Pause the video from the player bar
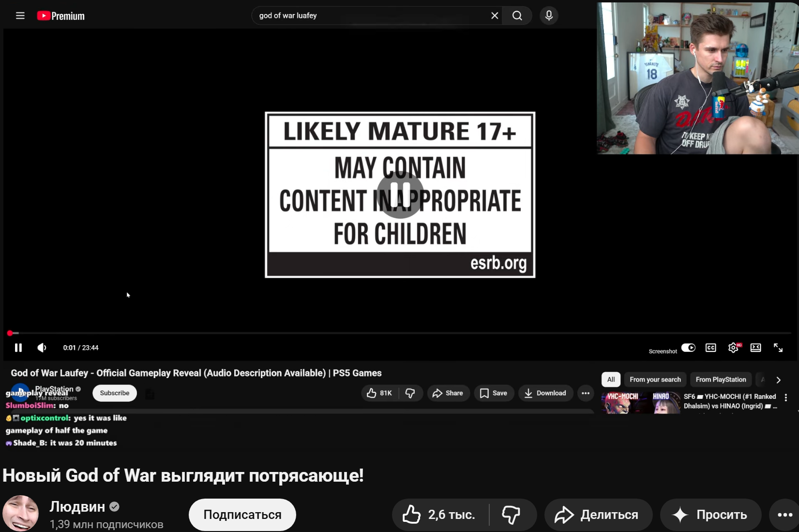The height and width of the screenshot is (532, 799). [18, 348]
